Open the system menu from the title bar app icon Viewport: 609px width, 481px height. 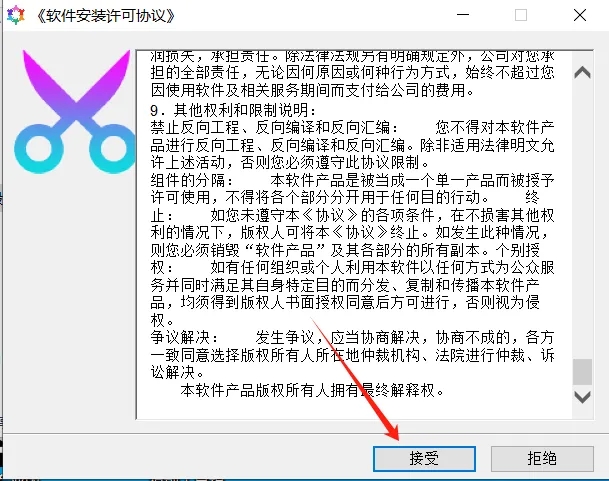[x=16, y=16]
